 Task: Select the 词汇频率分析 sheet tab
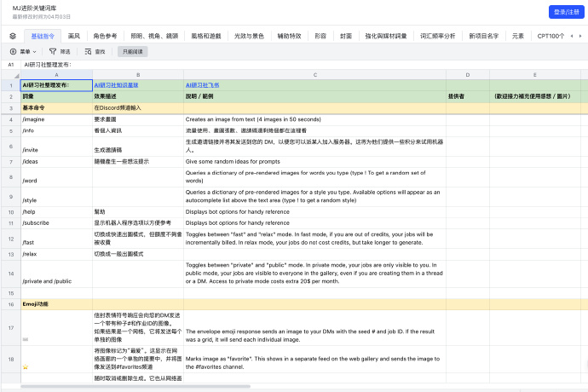click(x=438, y=37)
